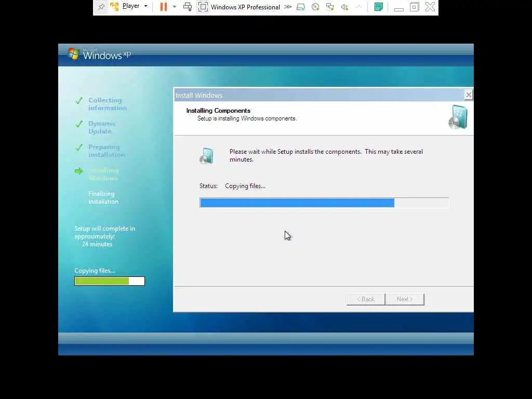This screenshot has height=399, width=532.
Task: Click the sidebar Copying files label
Action: click(95, 271)
